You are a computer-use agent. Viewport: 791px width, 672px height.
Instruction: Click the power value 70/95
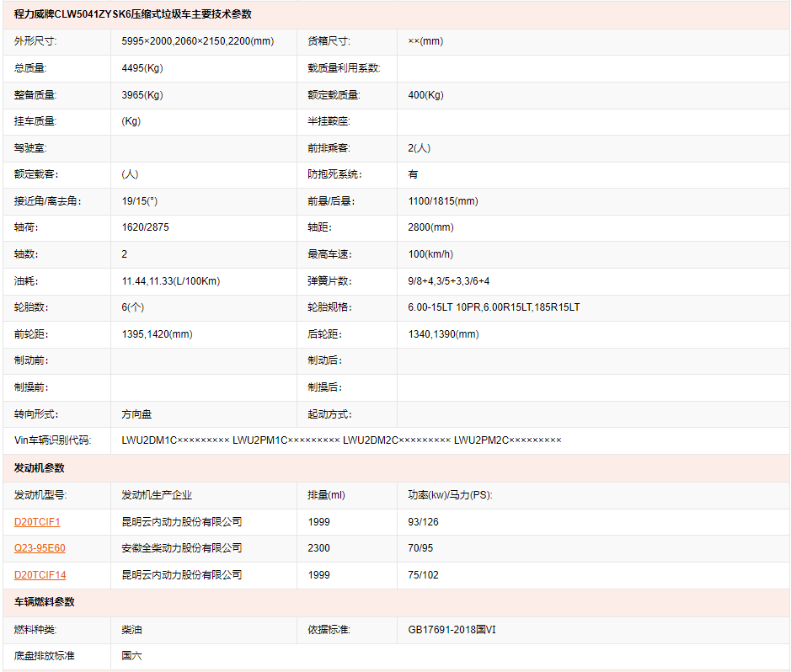click(420, 548)
